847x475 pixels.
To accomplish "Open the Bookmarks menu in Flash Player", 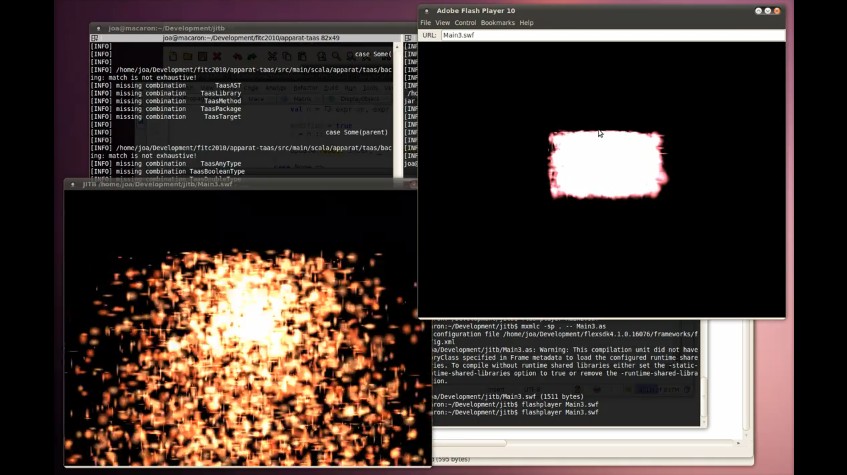I will [498, 22].
